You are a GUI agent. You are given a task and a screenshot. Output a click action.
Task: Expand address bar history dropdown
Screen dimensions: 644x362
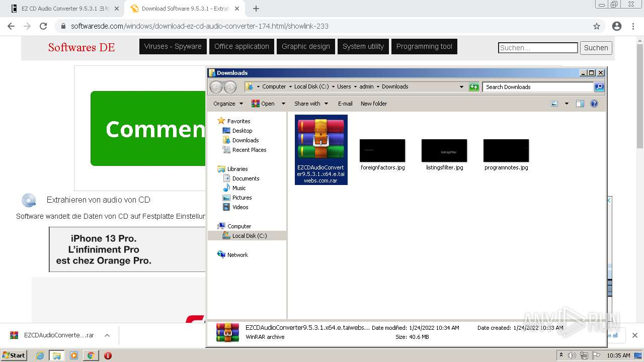coord(461,87)
